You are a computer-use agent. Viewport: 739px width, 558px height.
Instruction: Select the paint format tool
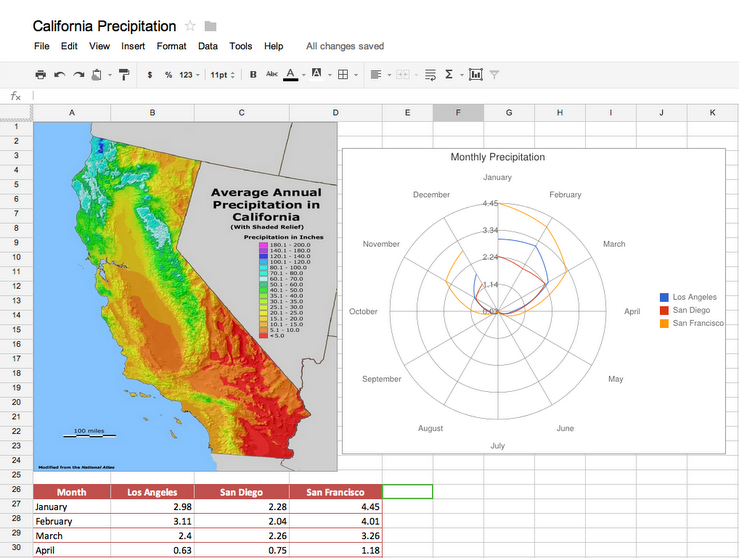click(124, 74)
